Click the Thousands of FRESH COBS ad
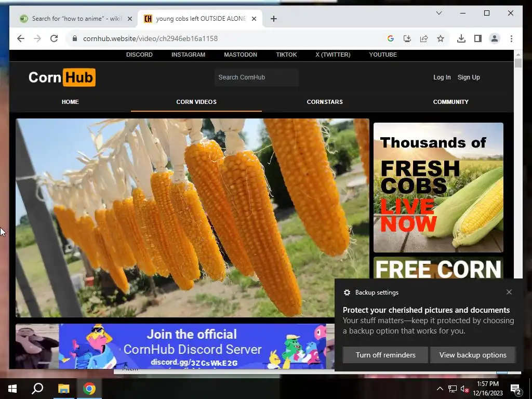The image size is (532, 399). [x=438, y=187]
